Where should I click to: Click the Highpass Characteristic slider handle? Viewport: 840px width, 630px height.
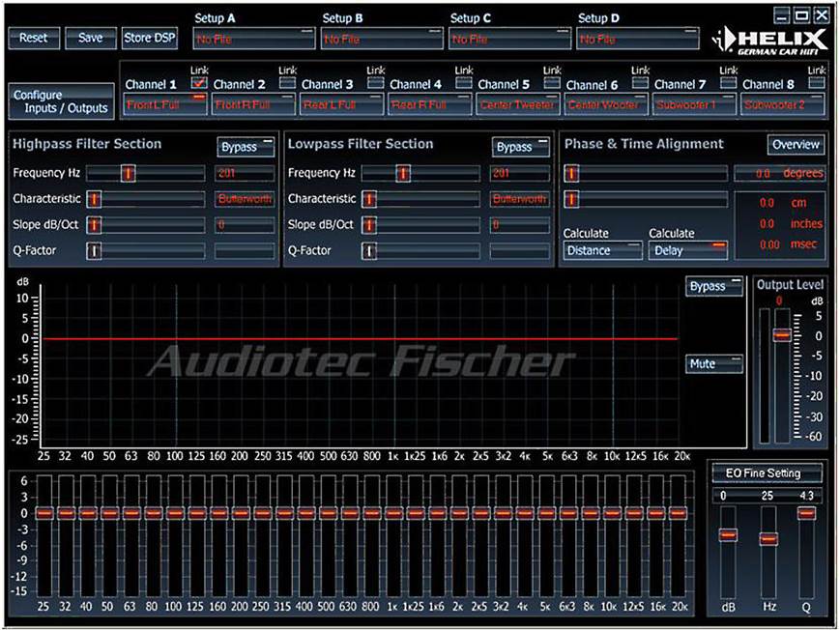pos(94,199)
